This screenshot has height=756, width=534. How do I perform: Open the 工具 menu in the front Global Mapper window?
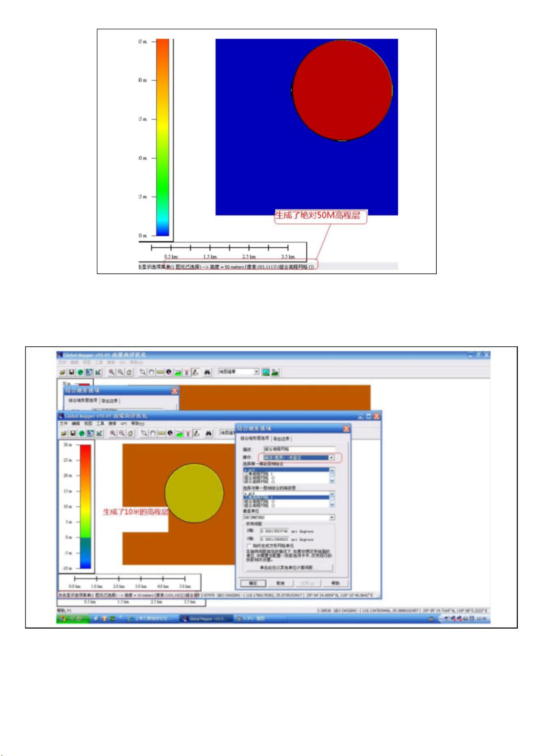[100, 424]
